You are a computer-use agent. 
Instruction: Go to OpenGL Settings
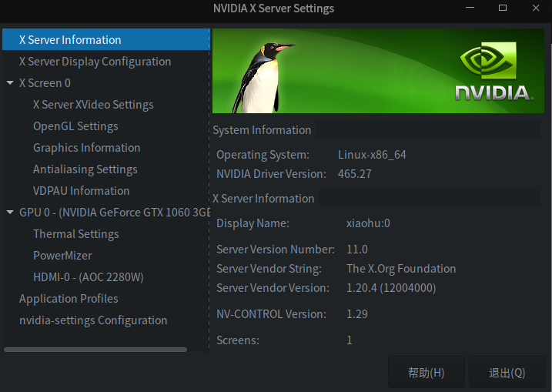[x=75, y=126]
